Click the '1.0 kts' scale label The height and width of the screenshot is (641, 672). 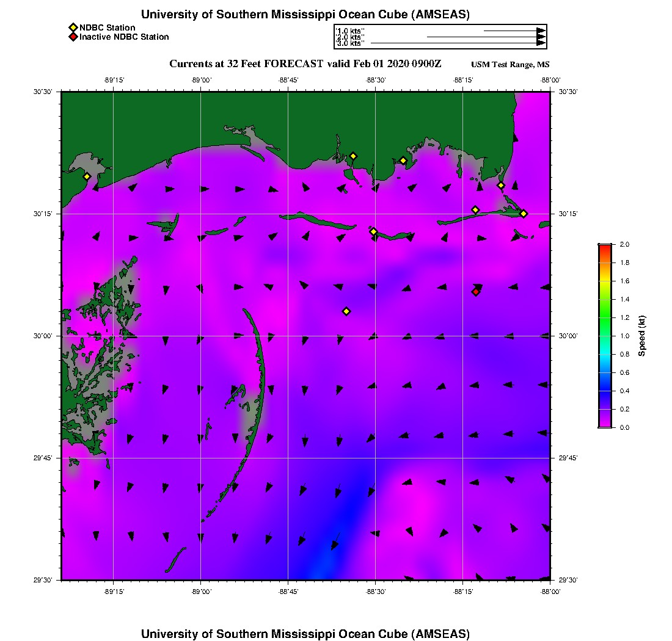[350, 31]
